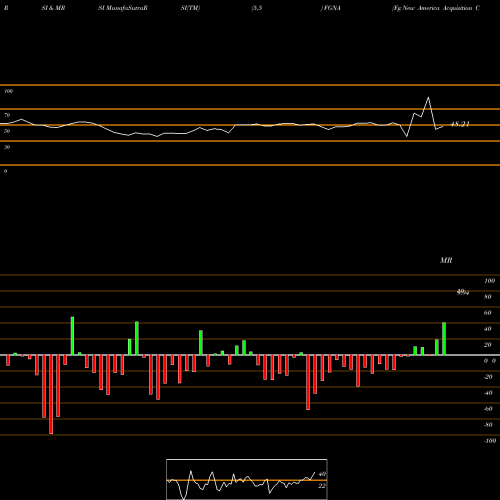Click the -100 label on MR axis
The image size is (500, 500).
(490, 441)
